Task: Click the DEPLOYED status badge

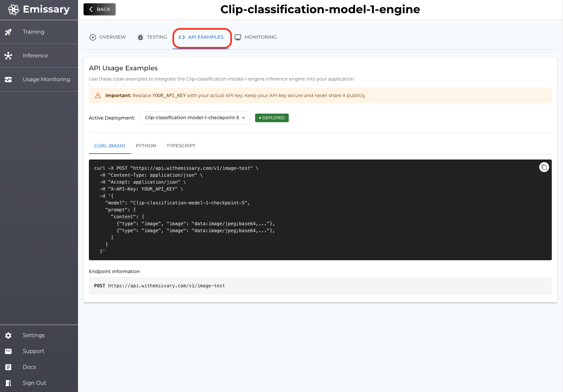Action: [272, 118]
